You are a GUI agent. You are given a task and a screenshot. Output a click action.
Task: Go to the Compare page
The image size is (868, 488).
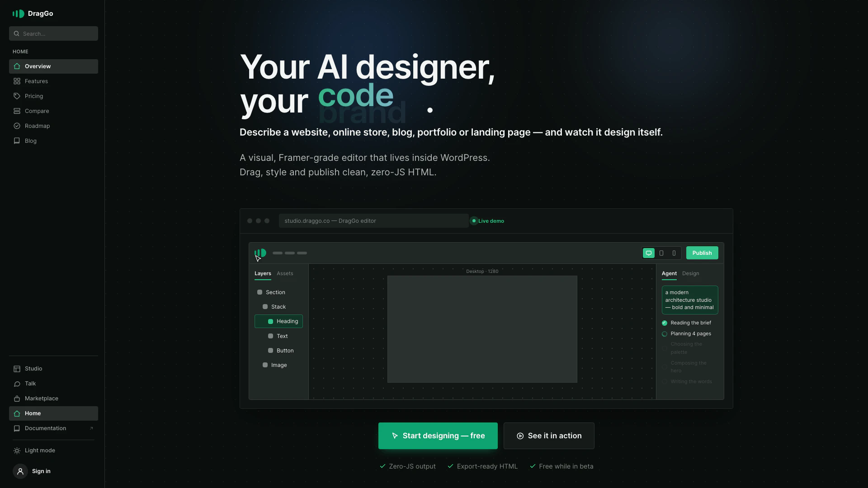[53, 111]
